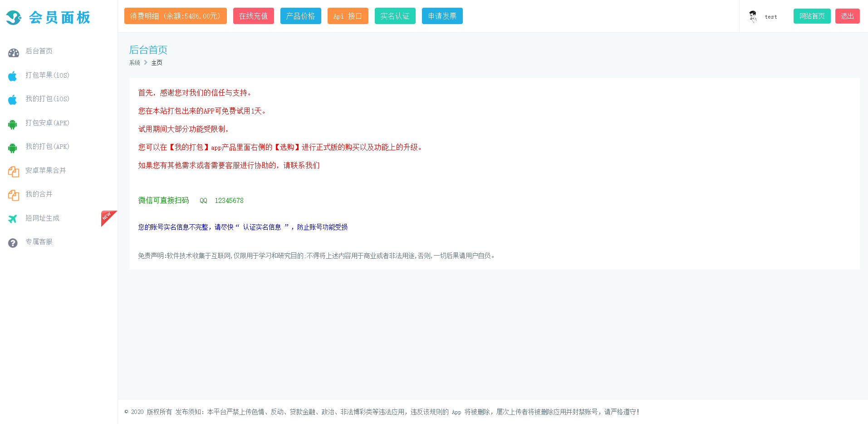Click the merge icon beside 安卓苹果合并
This screenshot has height=424, width=868.
click(x=13, y=172)
